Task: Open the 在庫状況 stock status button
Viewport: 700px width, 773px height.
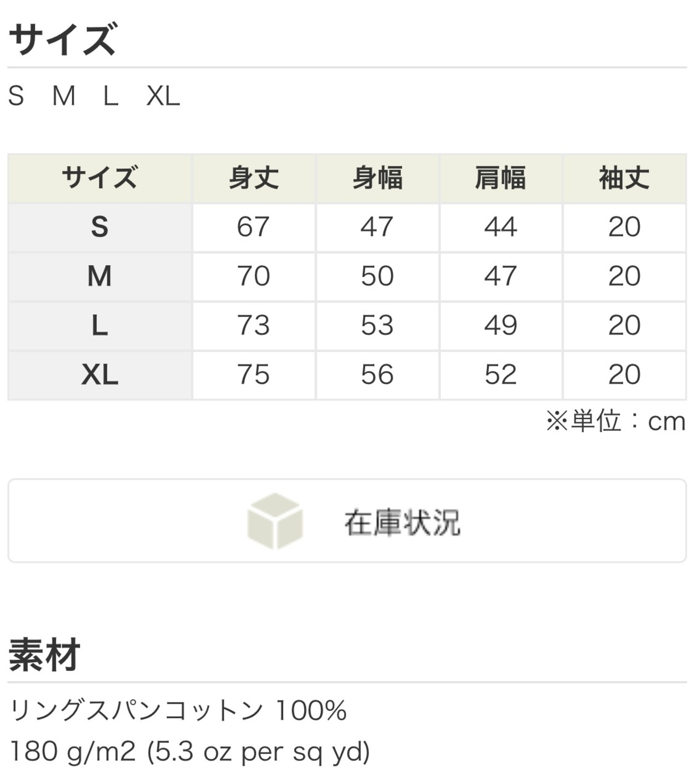Action: (402, 522)
